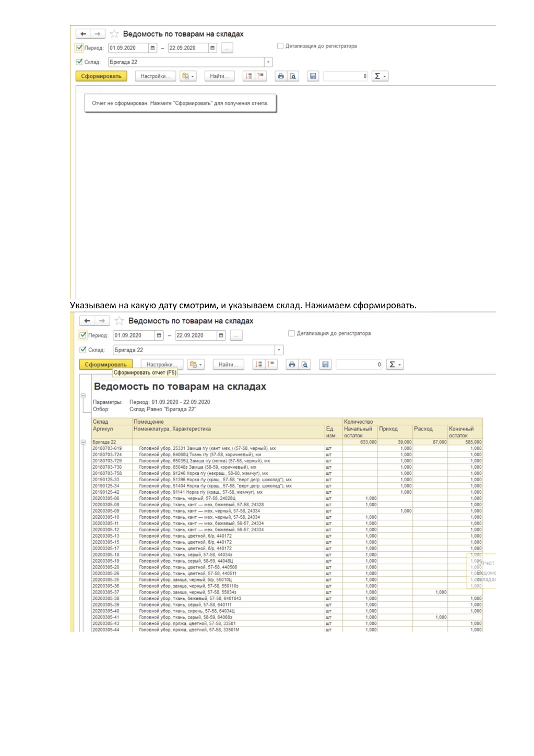
Task: Open Настройки... in the lower screenshot
Action: [162, 365]
